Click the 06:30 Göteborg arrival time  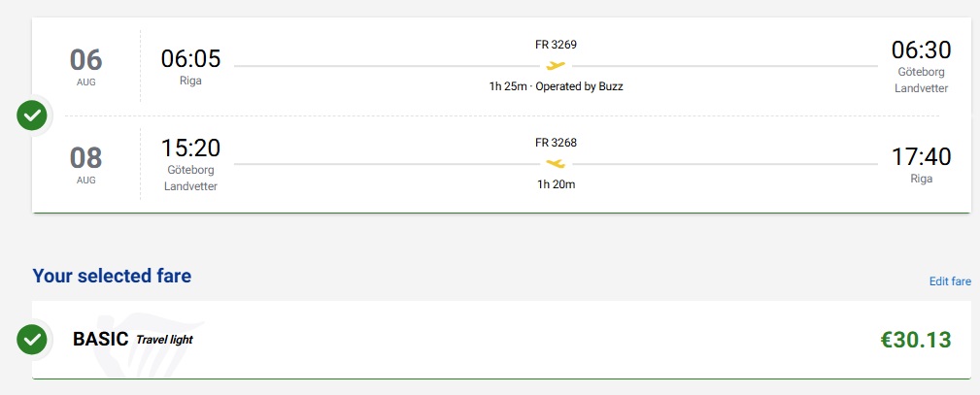pos(922,50)
